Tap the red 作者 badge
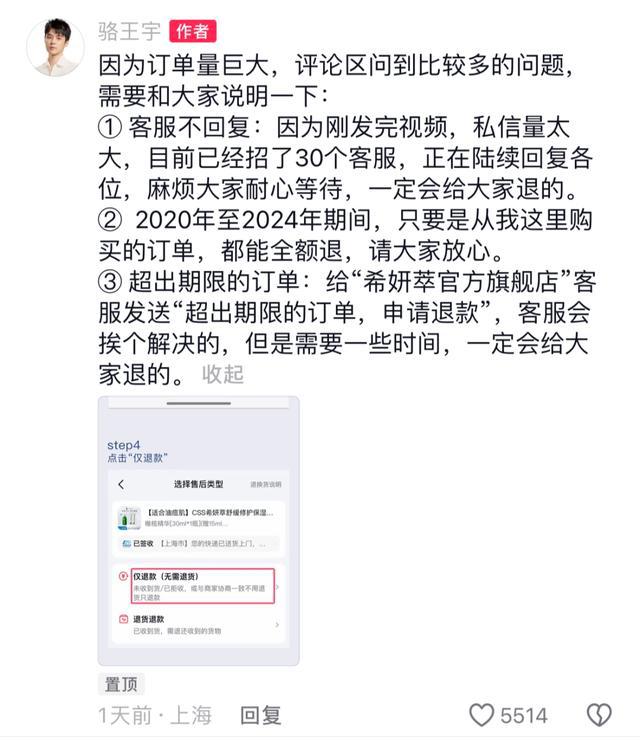 [193, 32]
